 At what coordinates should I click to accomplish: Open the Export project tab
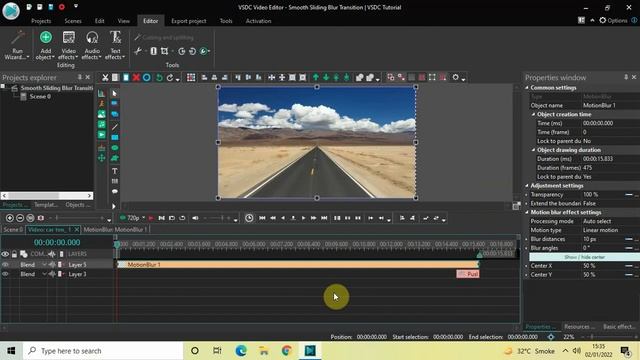(189, 21)
